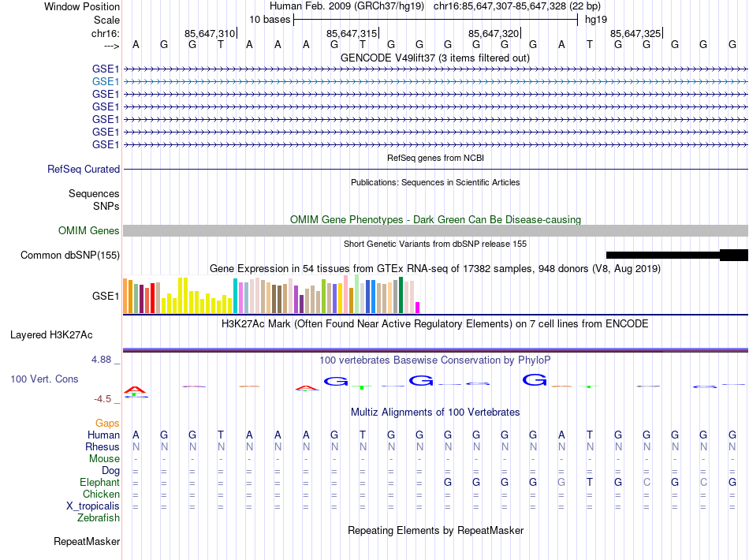Click the RefSeq Curated track label
This screenshot has width=749, height=560.
pyautogui.click(x=84, y=169)
